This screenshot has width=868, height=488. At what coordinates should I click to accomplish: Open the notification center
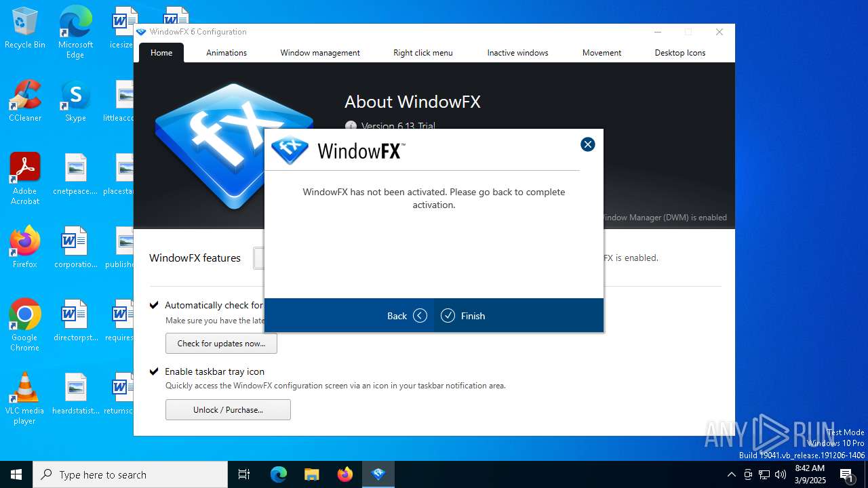click(848, 474)
